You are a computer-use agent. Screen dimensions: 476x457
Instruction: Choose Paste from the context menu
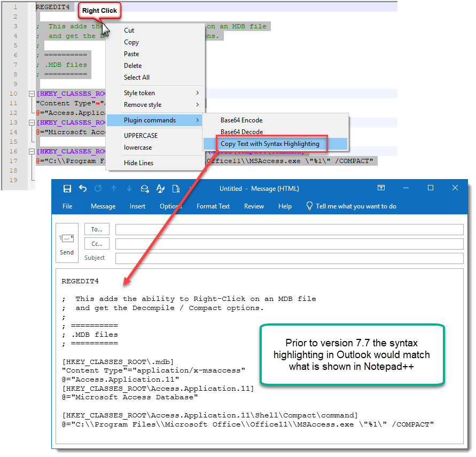coord(155,54)
